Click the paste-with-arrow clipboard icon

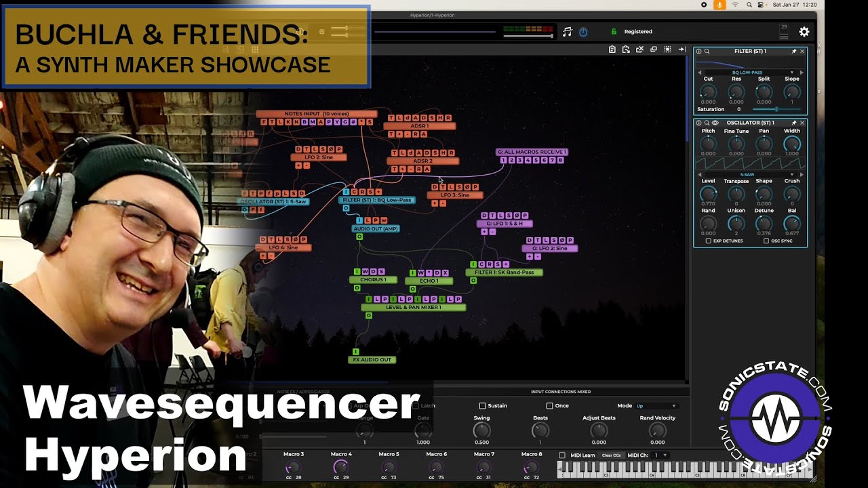tap(626, 49)
